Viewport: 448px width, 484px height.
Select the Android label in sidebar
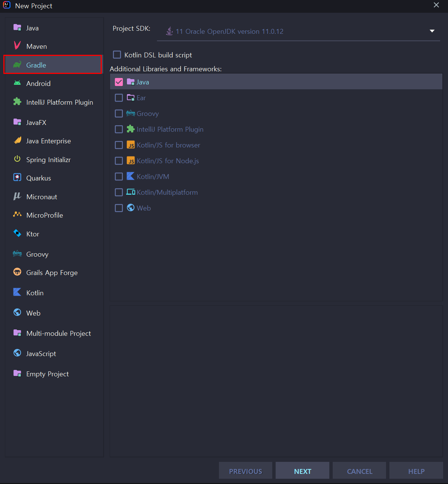click(x=38, y=83)
